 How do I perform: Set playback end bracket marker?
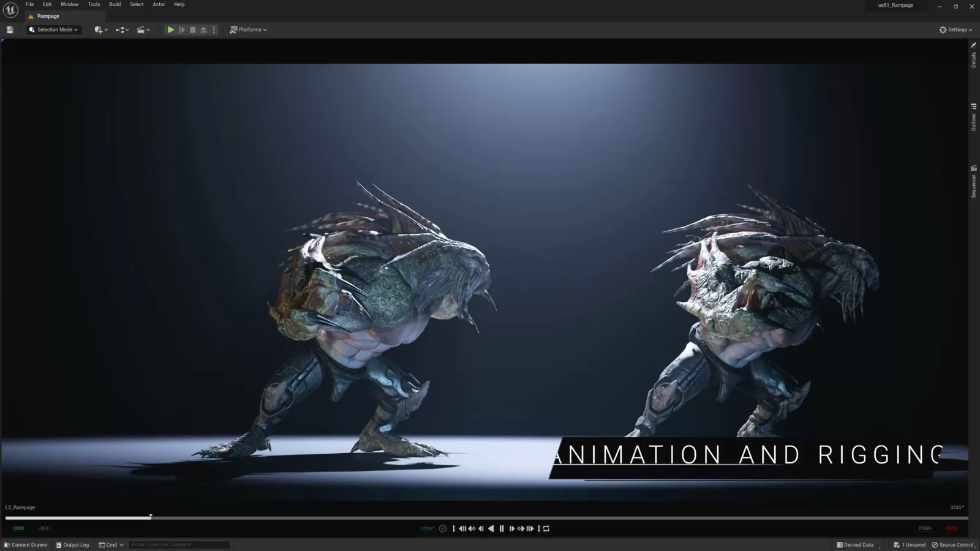tap(539, 528)
